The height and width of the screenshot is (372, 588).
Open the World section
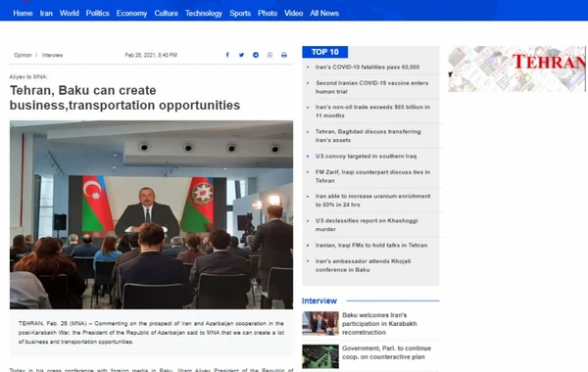[x=70, y=13]
